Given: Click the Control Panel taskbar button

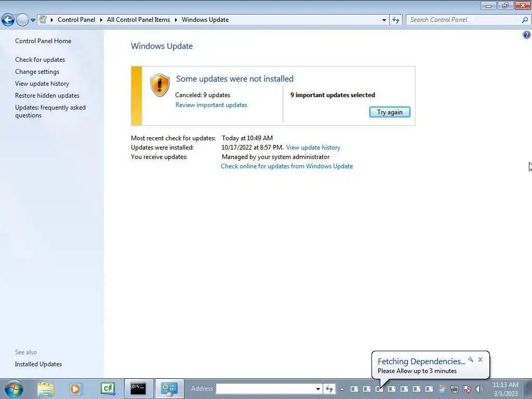Looking at the screenshot, I should (x=169, y=389).
